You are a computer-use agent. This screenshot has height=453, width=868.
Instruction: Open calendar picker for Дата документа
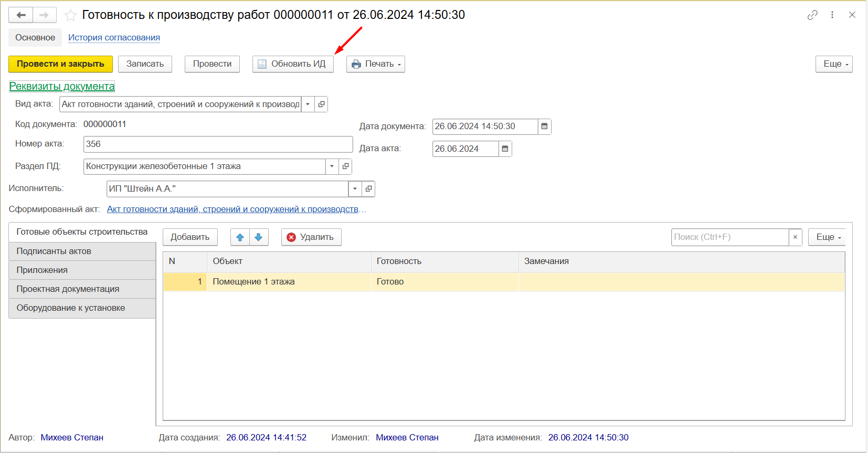(x=544, y=127)
